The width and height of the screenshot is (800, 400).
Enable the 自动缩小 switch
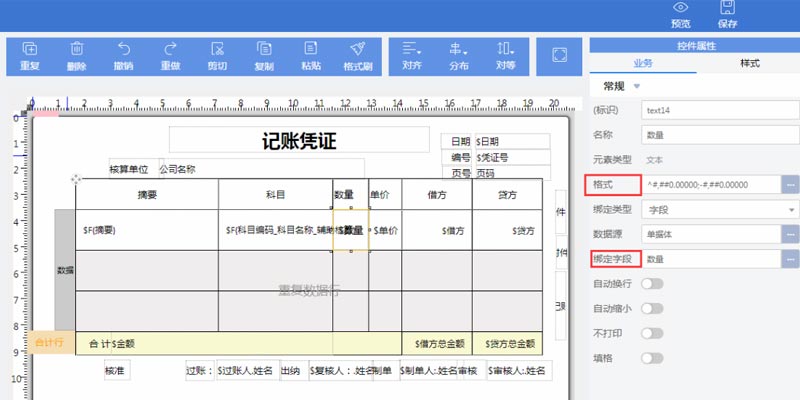652,309
